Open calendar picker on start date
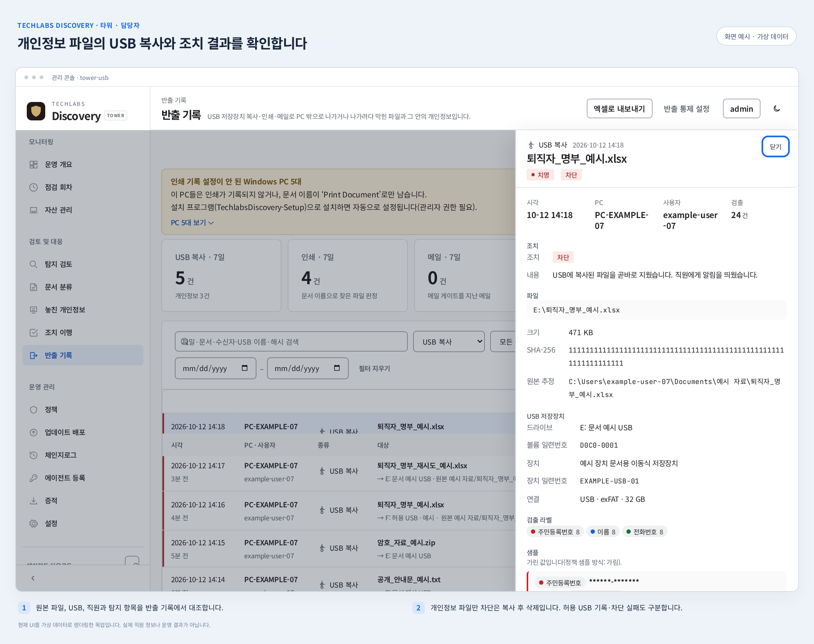 point(245,368)
